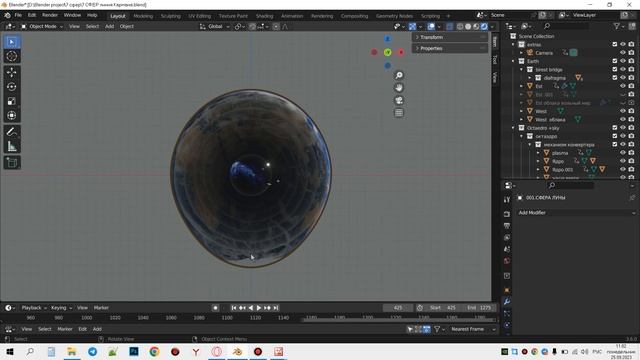640x360 pixels.
Task: Open the viewport shading options dropdown
Action: (492, 27)
